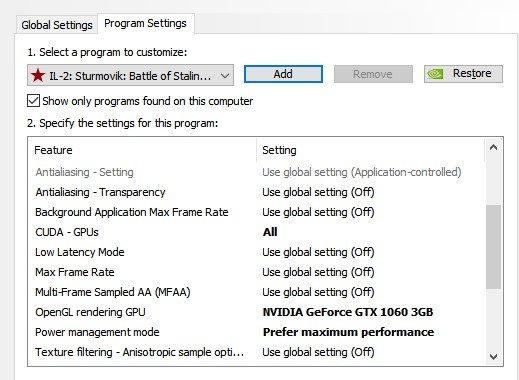The width and height of the screenshot is (519, 380).
Task: Select the Power management mode feature
Action: click(97, 332)
